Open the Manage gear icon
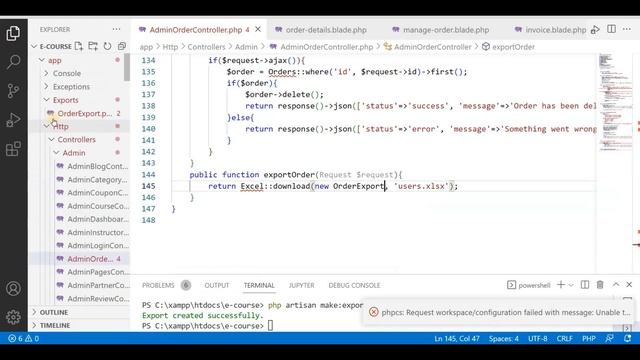Image resolution: width=640 pixels, height=360 pixels. 13,317
